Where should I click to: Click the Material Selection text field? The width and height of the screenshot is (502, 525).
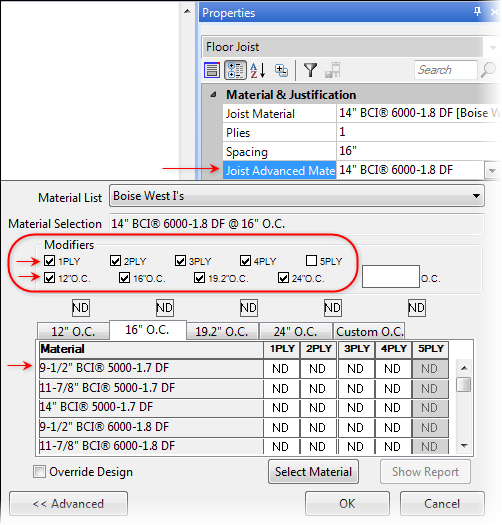point(297,224)
